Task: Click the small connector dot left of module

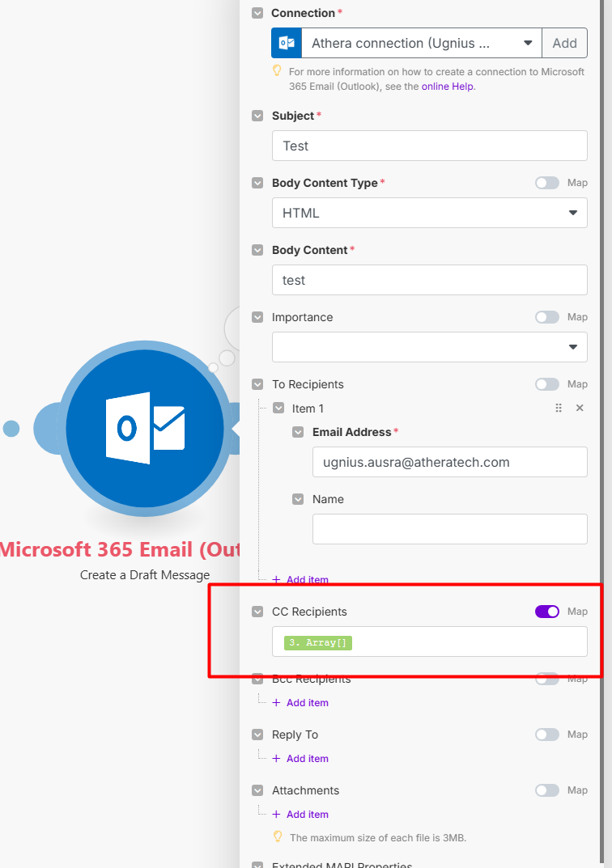Action: click(x=11, y=429)
